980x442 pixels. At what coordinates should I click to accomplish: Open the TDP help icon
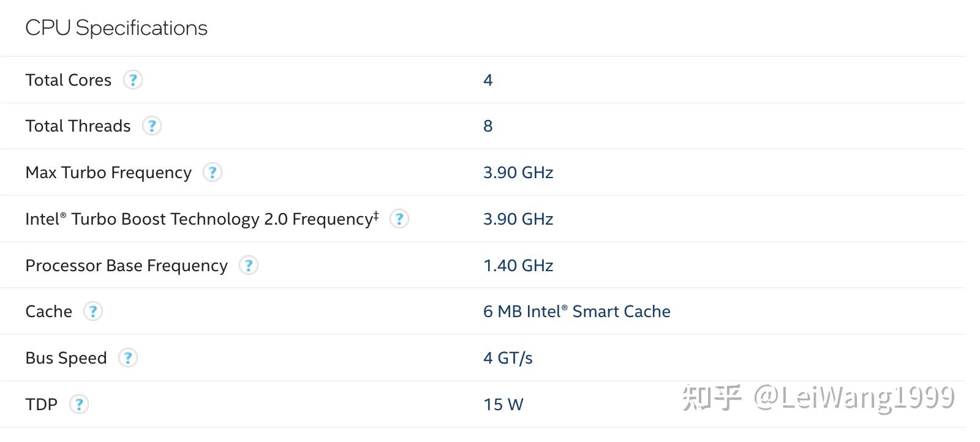(x=78, y=405)
